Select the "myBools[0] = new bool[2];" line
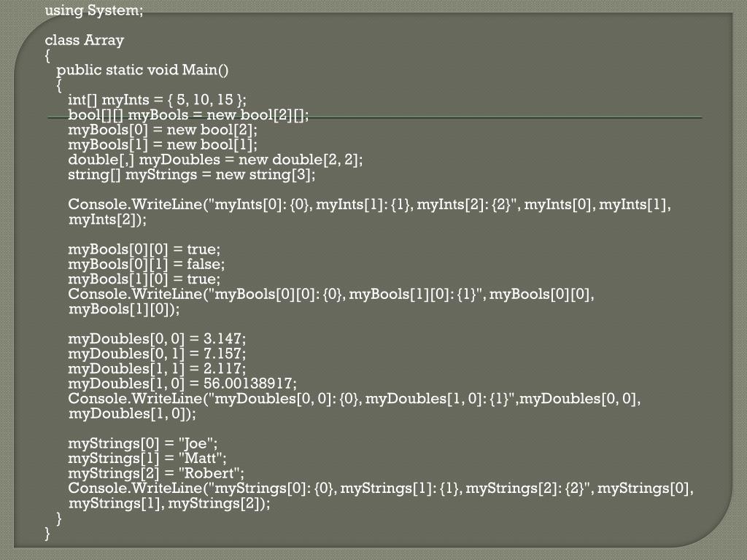The width and height of the screenshot is (747, 560). pos(163,130)
